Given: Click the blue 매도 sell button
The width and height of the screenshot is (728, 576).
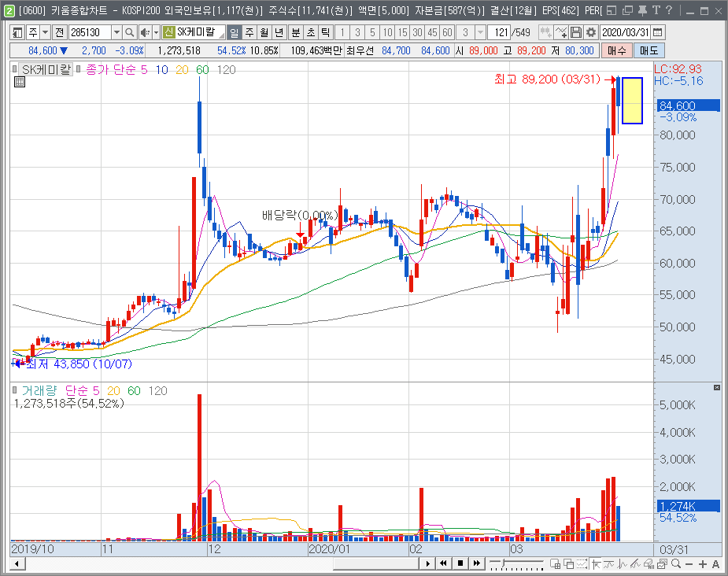Looking at the screenshot, I should click(649, 50).
